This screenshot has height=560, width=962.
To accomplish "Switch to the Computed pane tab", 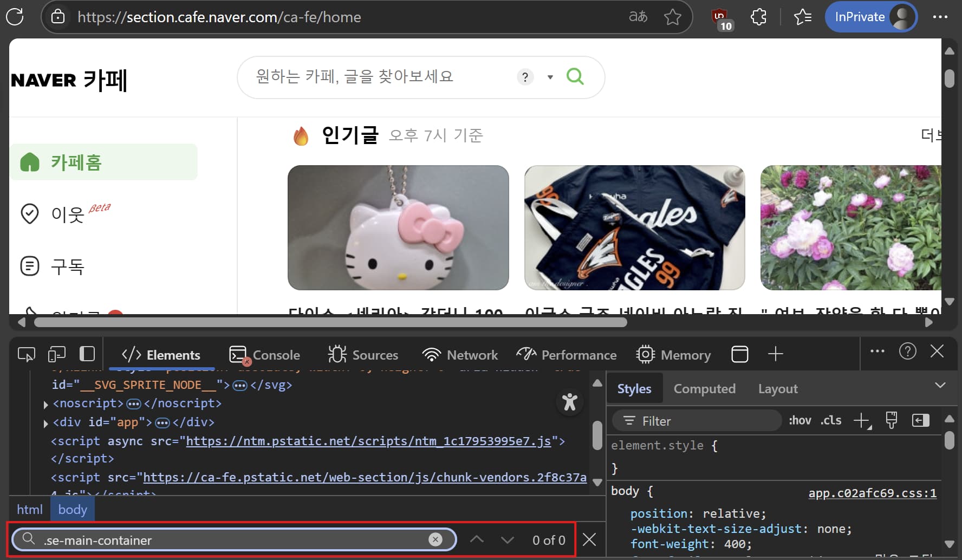I will (704, 388).
